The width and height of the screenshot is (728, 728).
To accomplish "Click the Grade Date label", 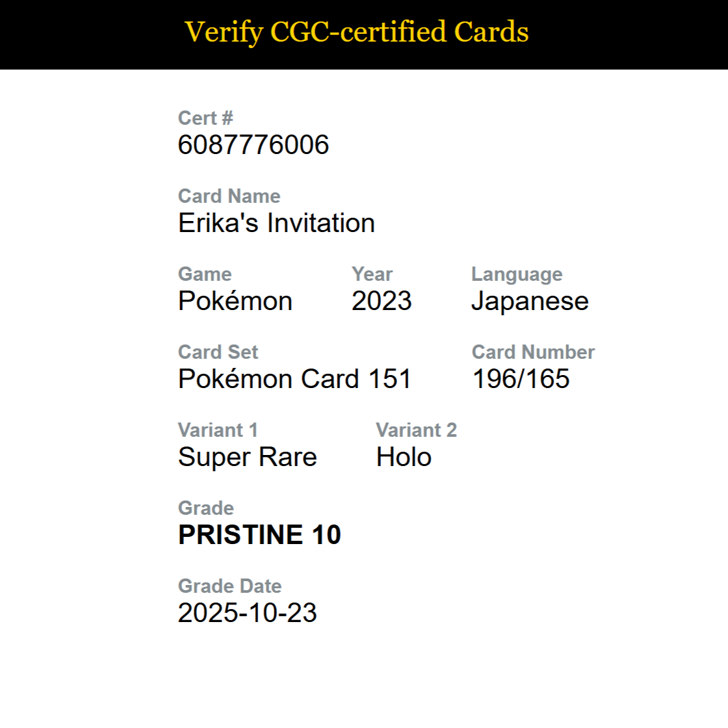I will pos(230,586).
